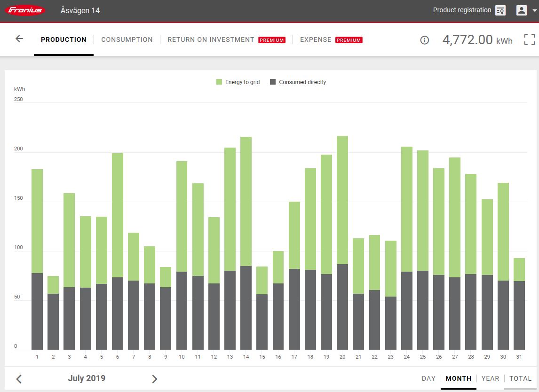Click the Product registration link text

[462, 10]
